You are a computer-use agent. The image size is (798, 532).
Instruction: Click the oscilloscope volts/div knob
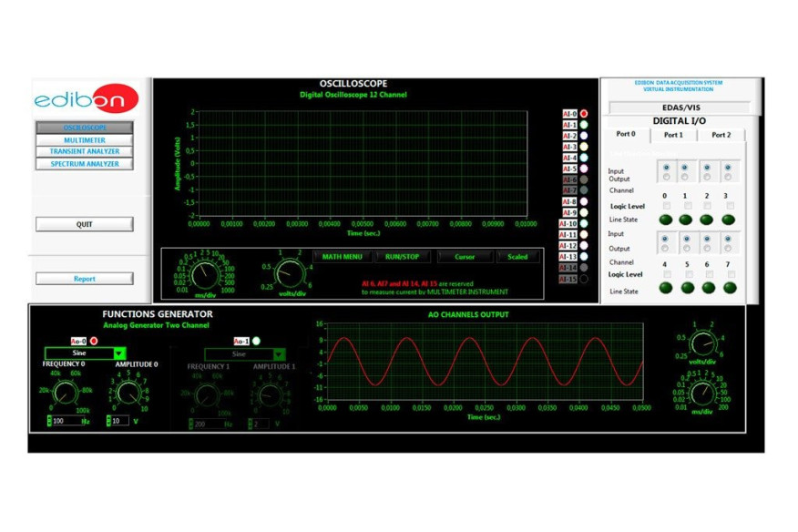[x=288, y=271]
